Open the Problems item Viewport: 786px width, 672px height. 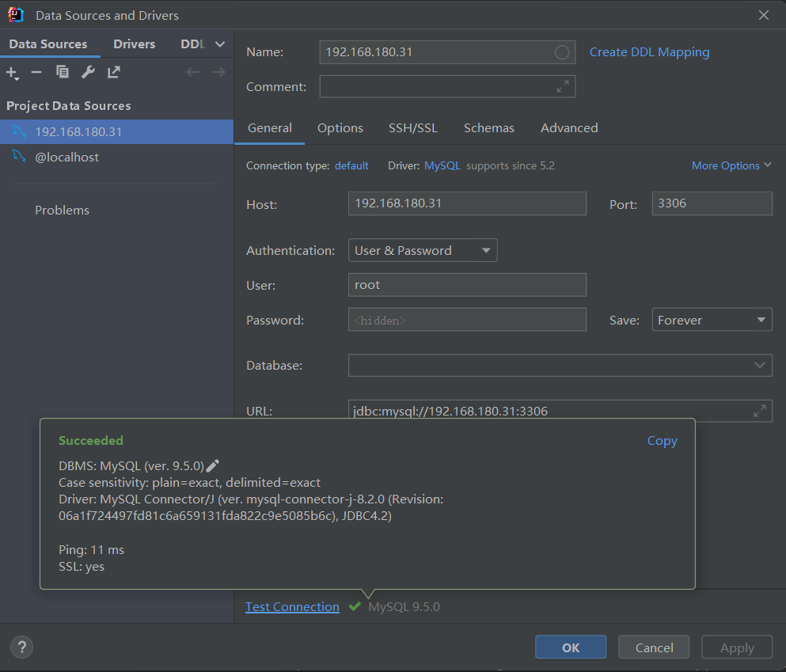tap(63, 210)
